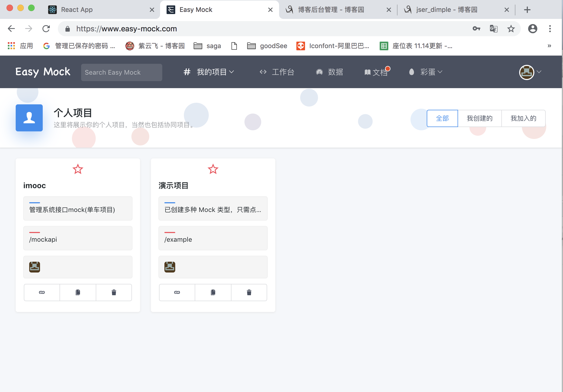Viewport: 563px width, 392px height.
Task: Click 管理系统接口mock description
Action: tap(78, 208)
